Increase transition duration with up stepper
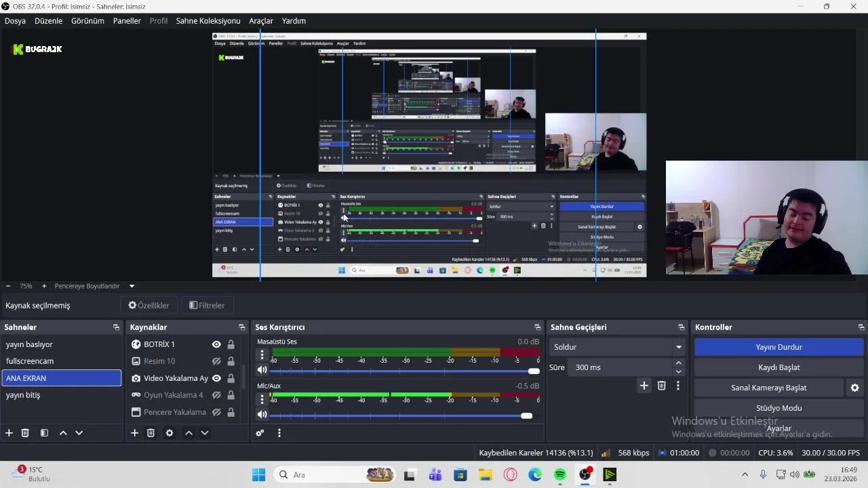This screenshot has width=868, height=488. (678, 363)
